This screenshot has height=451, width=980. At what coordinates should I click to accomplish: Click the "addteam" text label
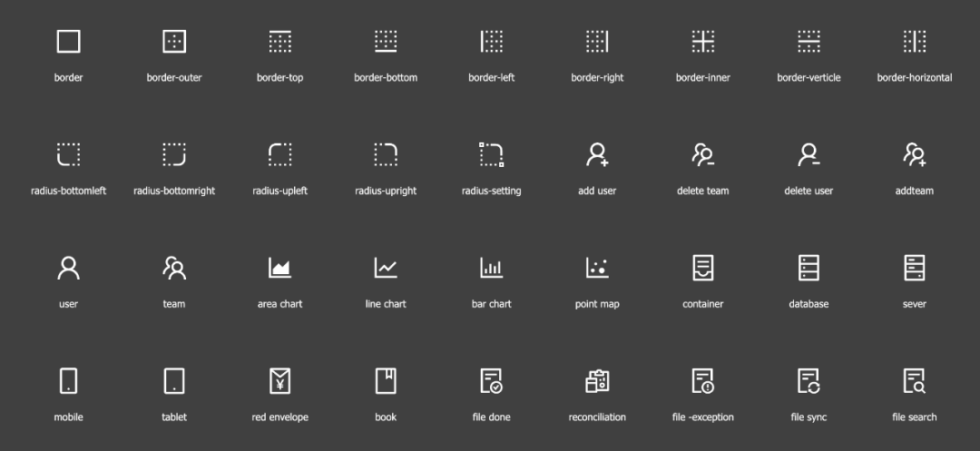[915, 191]
